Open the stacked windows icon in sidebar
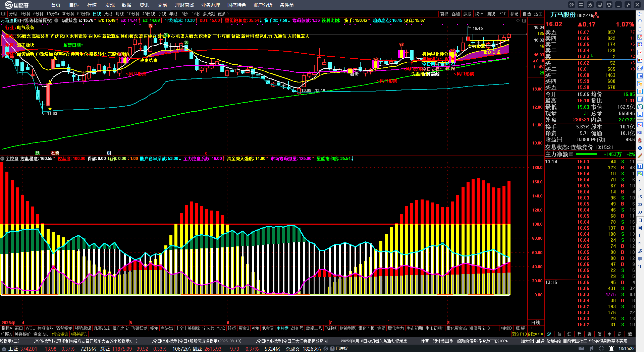The image size is (644, 352). [x=640, y=68]
